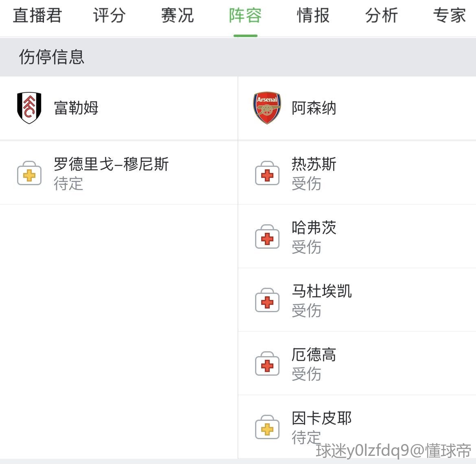Viewport: 476px width, 464px height.
Task: Click yellow medkit icon beside 罗德里戈-穆尼斯
Action: click(x=29, y=174)
